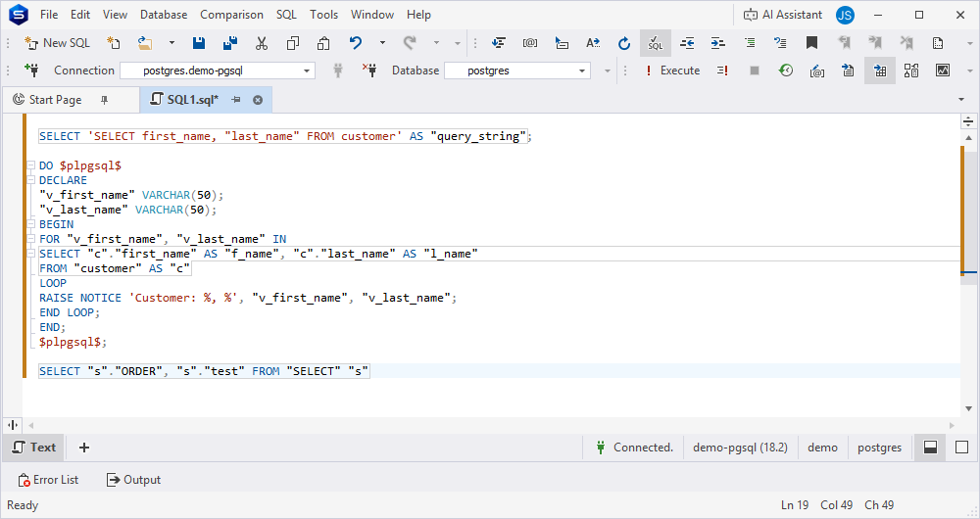Viewport: 980px width, 519px height.
Task: Open the Tools menu
Action: click(x=323, y=15)
